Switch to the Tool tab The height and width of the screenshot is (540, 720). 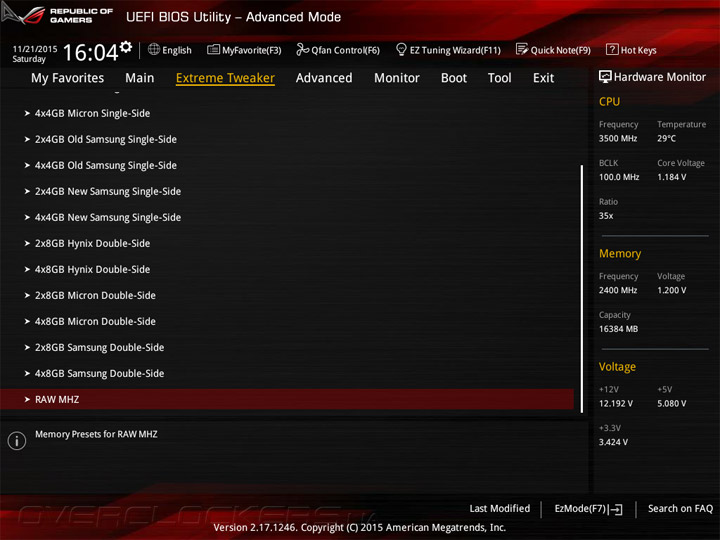pos(500,78)
